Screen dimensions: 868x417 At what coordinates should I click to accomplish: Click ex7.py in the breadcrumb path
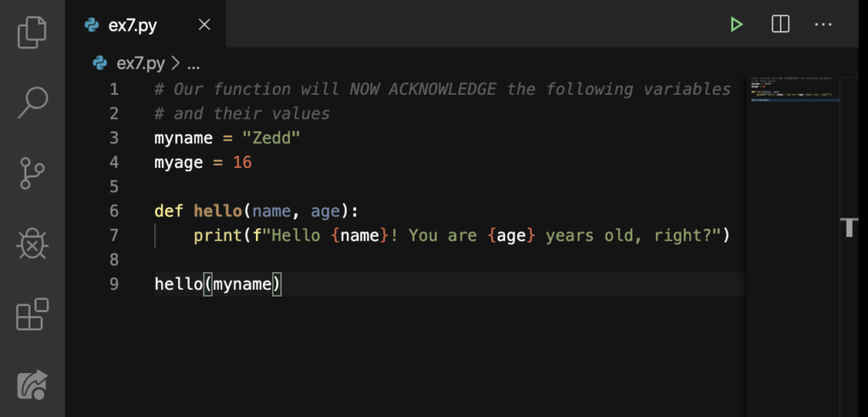(x=140, y=64)
